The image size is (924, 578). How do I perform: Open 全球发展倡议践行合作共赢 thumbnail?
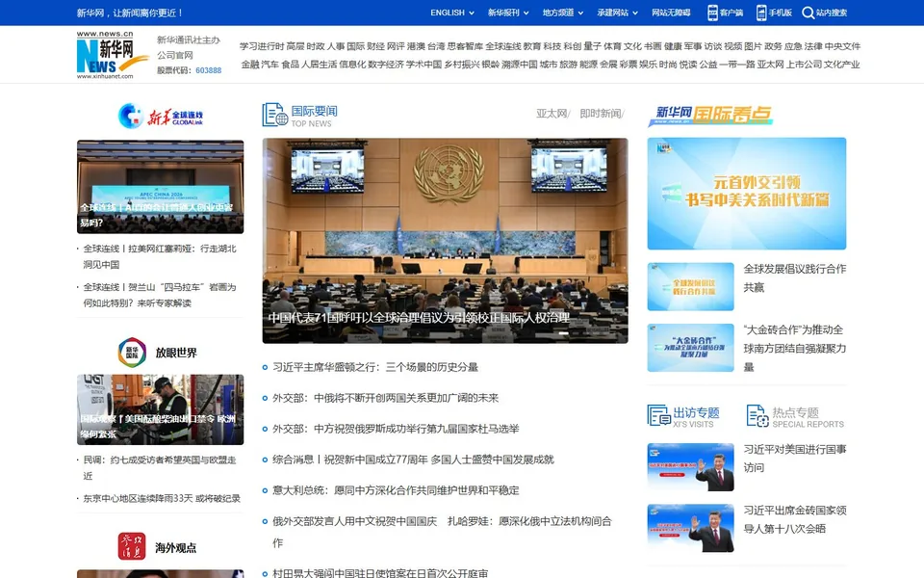691,287
